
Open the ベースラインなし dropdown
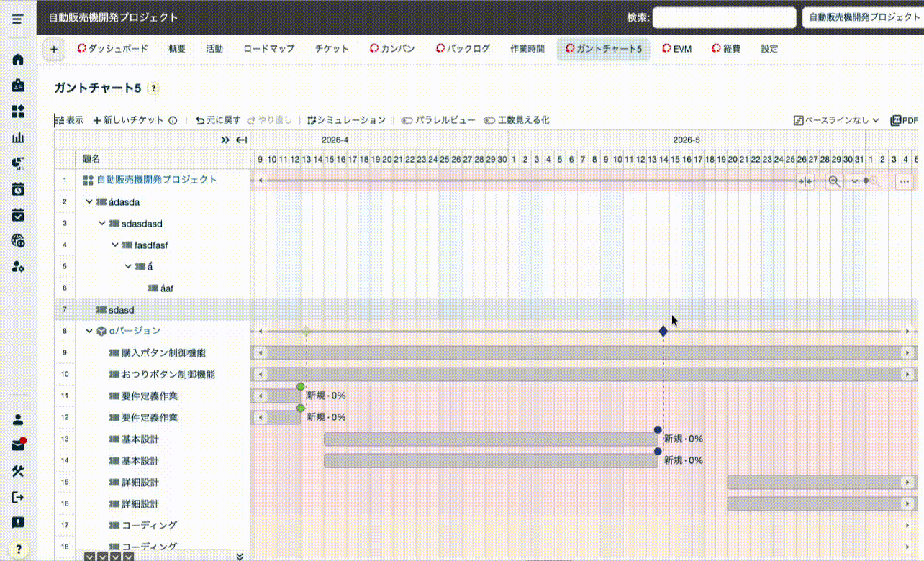coord(836,120)
